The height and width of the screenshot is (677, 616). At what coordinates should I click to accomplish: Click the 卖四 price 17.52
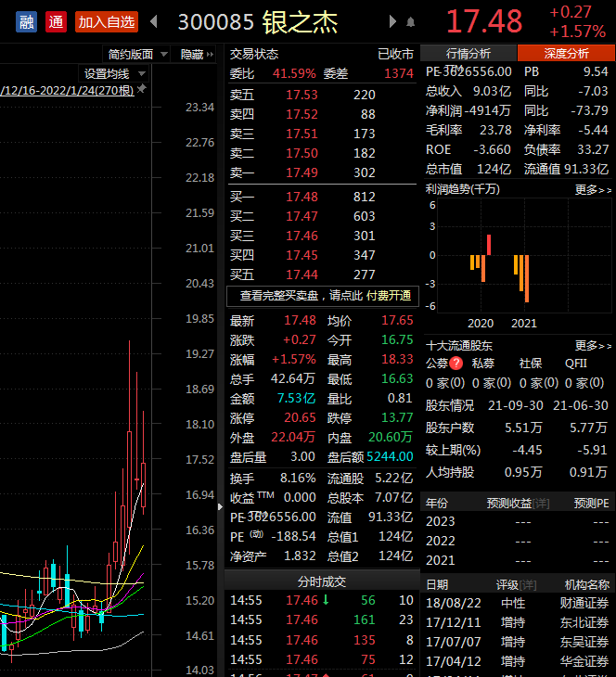[302, 114]
